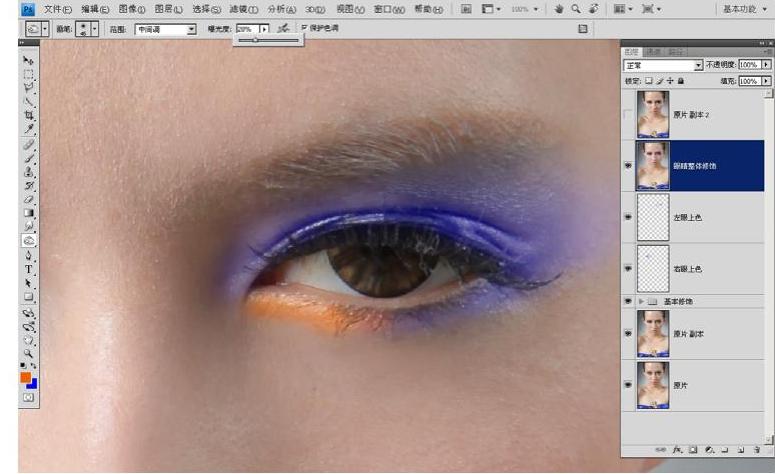The image size is (775, 474).
Task: Open the 图层(L) menu
Action: pos(169,9)
